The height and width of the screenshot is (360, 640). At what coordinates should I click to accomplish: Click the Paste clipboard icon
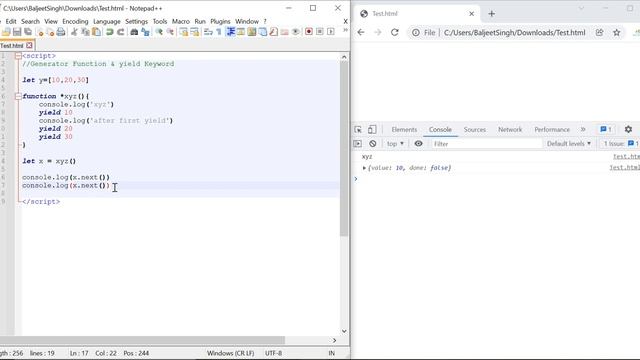pyautogui.click(x=96, y=32)
